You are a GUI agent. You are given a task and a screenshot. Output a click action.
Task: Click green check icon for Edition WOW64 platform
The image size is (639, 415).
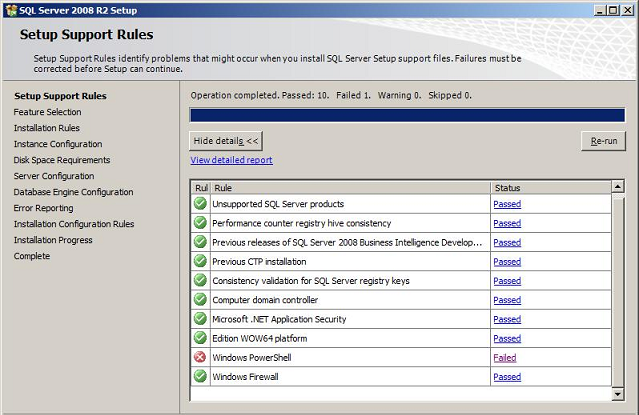click(x=200, y=338)
